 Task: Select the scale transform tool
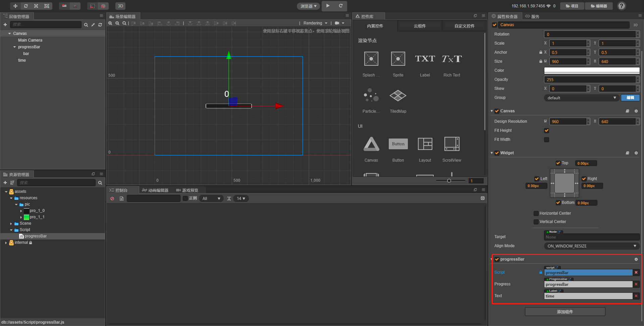(x=36, y=6)
